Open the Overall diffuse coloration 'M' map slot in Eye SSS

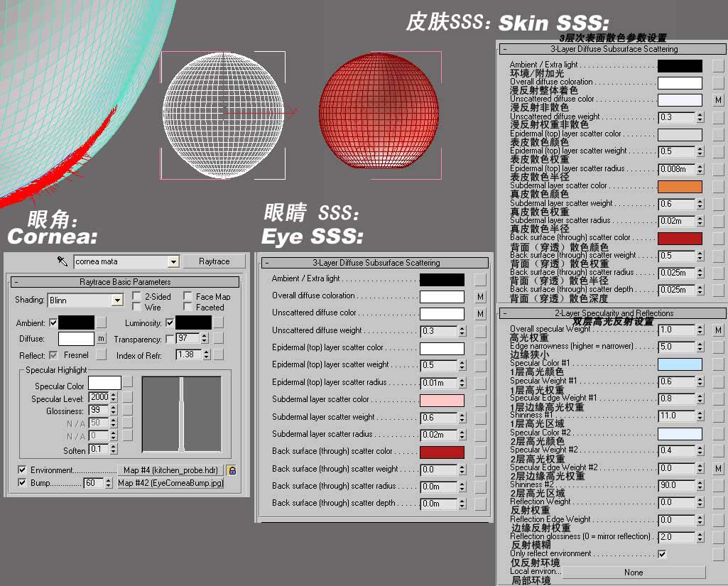click(x=481, y=296)
